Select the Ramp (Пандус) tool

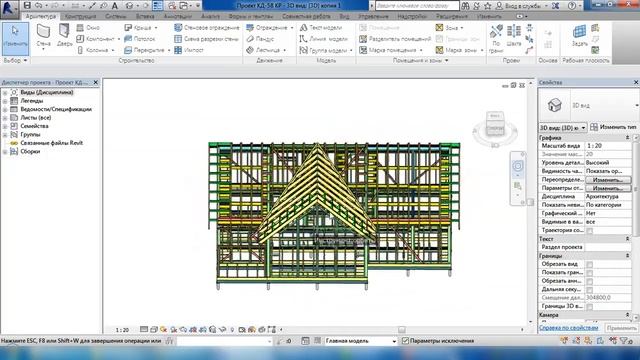coord(260,39)
